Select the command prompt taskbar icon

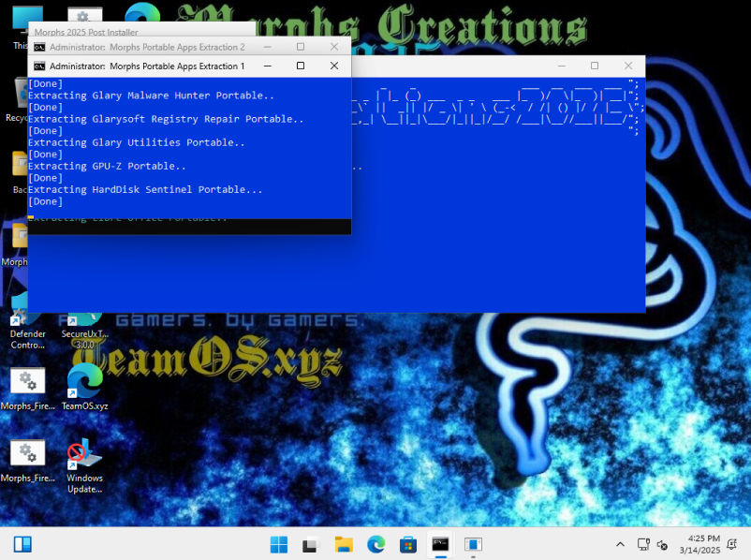pos(441,545)
